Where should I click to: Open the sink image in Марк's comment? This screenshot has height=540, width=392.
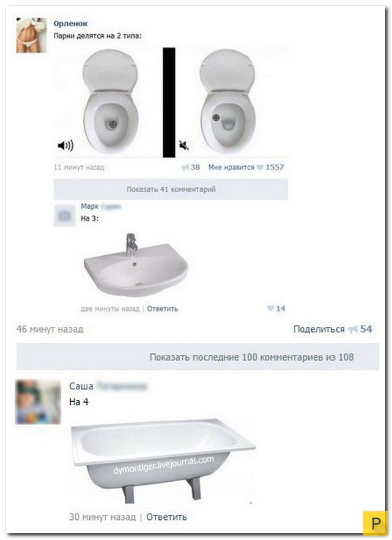point(136,264)
